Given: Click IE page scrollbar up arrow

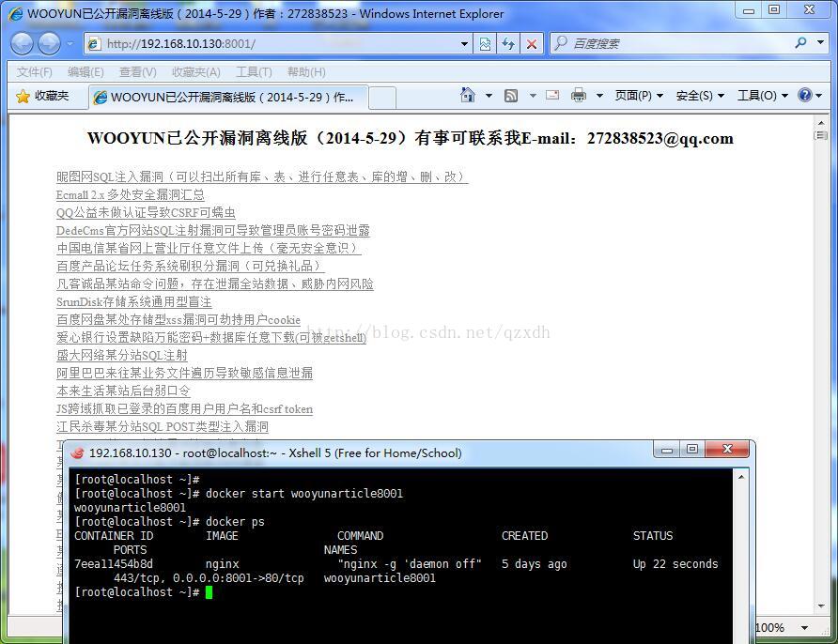Looking at the screenshot, I should coord(821,123).
